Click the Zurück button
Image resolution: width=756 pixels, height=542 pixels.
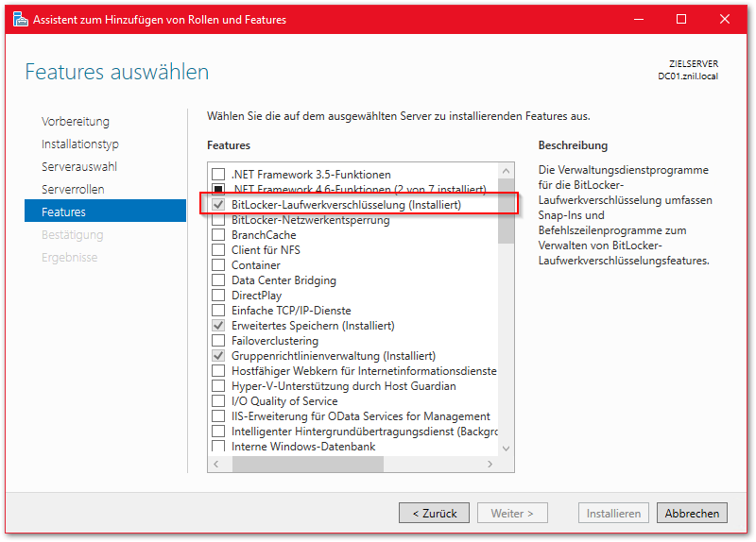point(435,514)
